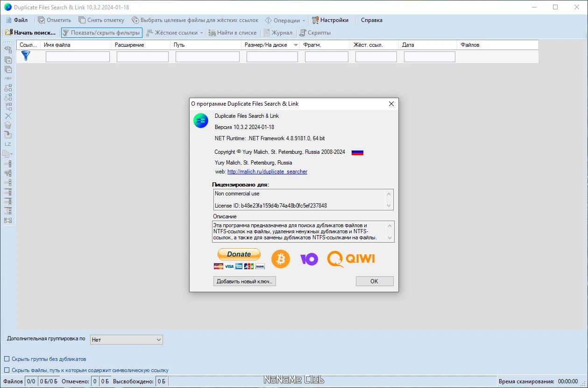Open Скрипты toolbar item
The width and height of the screenshot is (588, 388).
coord(315,33)
